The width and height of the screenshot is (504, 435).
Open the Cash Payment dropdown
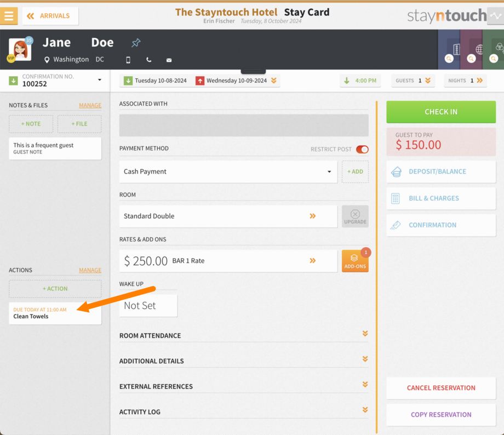228,171
